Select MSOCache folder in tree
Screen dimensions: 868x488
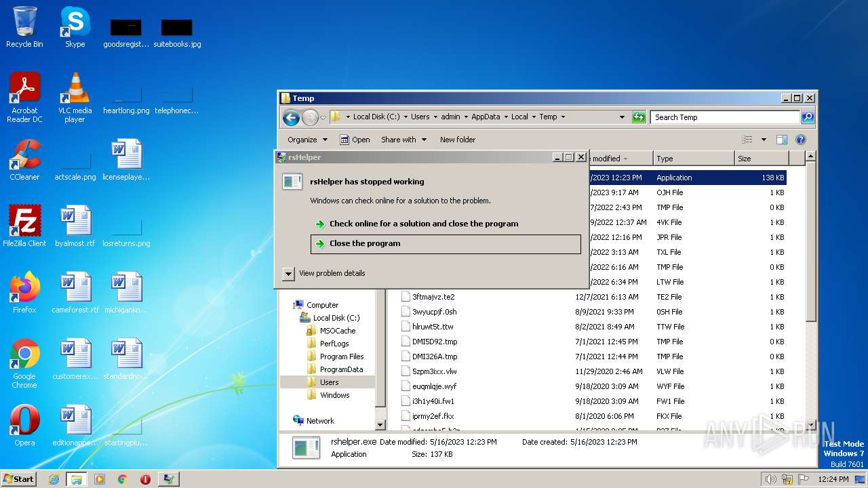click(337, 331)
